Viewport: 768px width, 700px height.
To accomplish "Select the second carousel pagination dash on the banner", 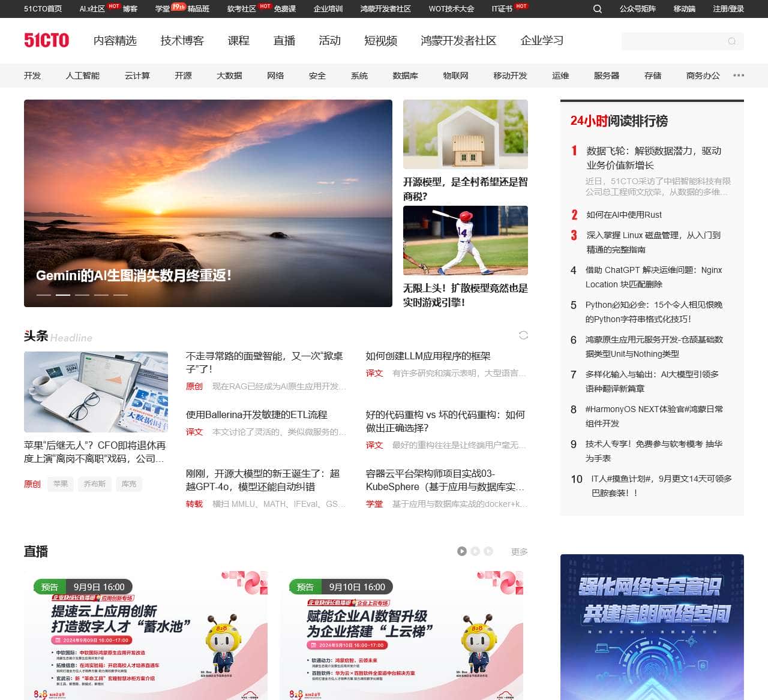I will click(63, 296).
